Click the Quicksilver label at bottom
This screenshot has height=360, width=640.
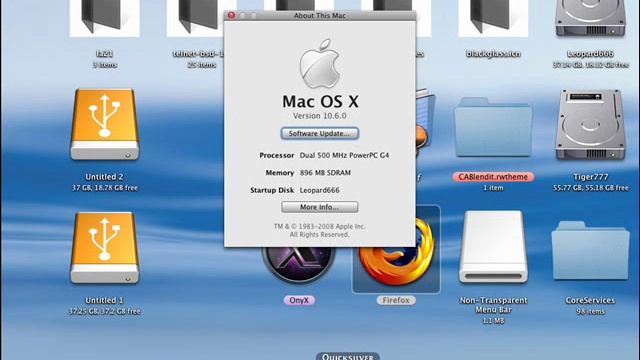(x=347, y=356)
